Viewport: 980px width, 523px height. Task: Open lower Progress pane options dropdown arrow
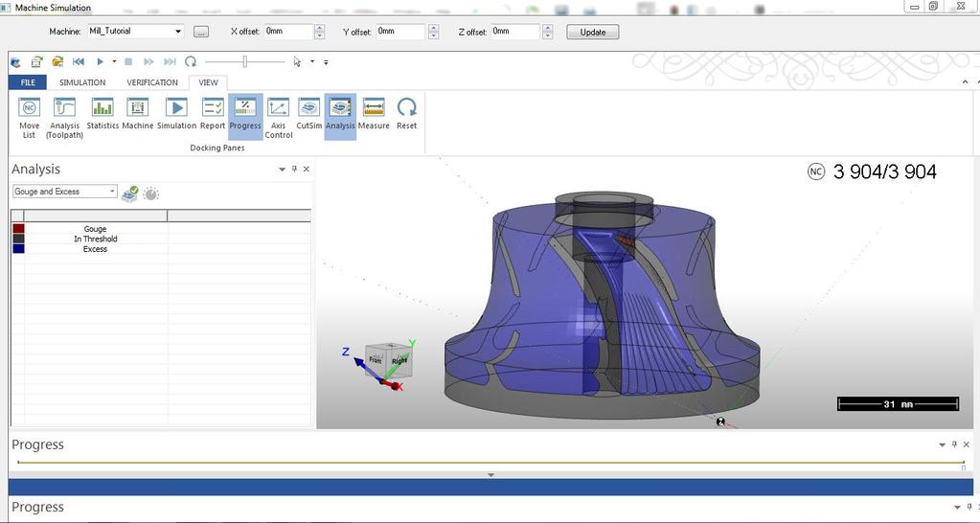pos(957,508)
